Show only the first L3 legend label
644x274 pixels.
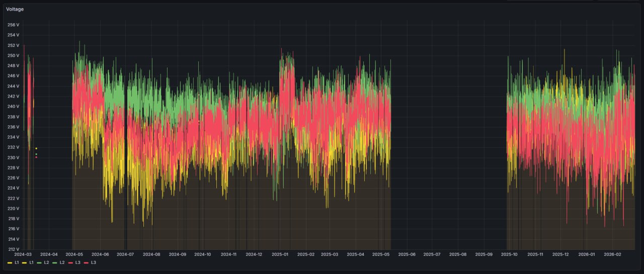coord(78,262)
